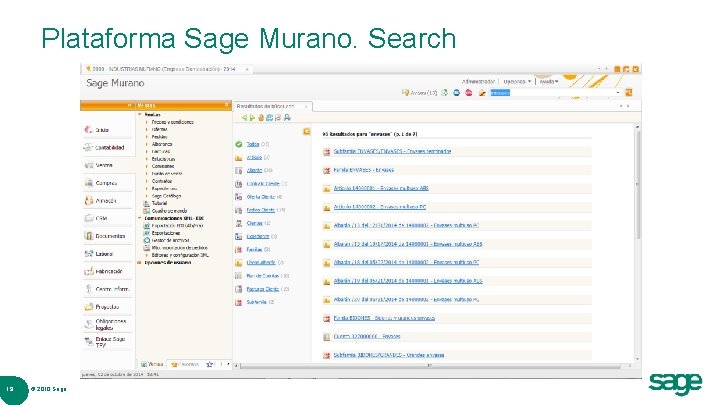Image resolution: width=720 pixels, height=405 pixels.
Task: Close the Resultados de búsqueda tab
Action: [306, 106]
